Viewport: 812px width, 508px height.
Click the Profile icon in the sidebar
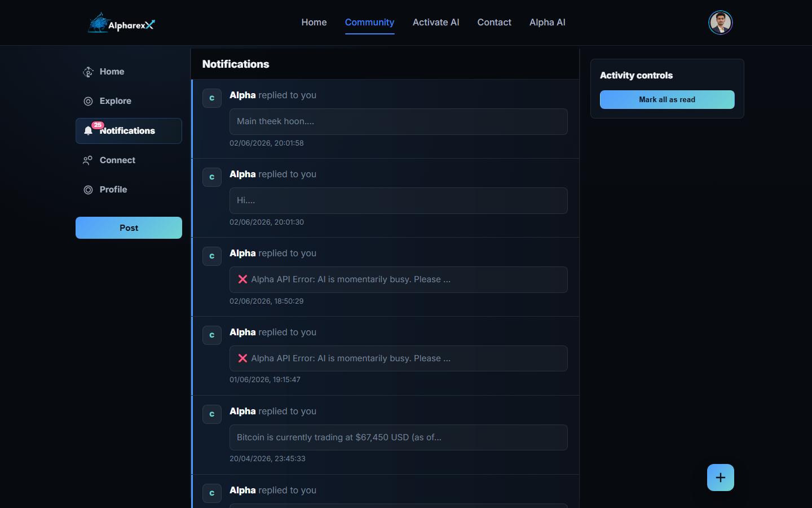[88, 190]
